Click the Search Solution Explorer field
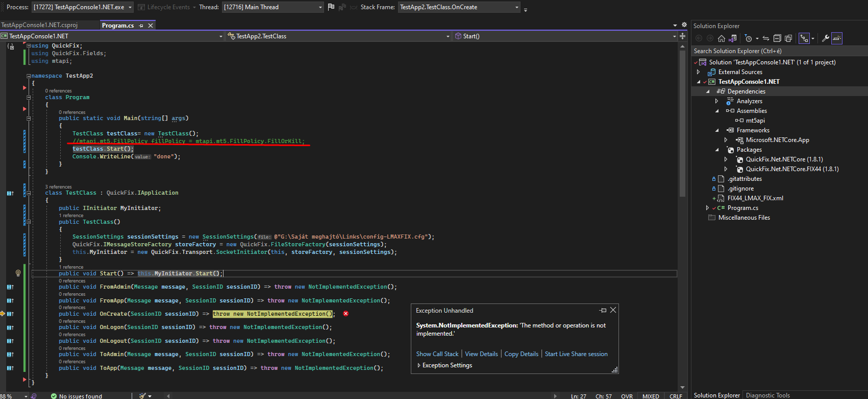Screen dimensions: 868x399 [779, 51]
